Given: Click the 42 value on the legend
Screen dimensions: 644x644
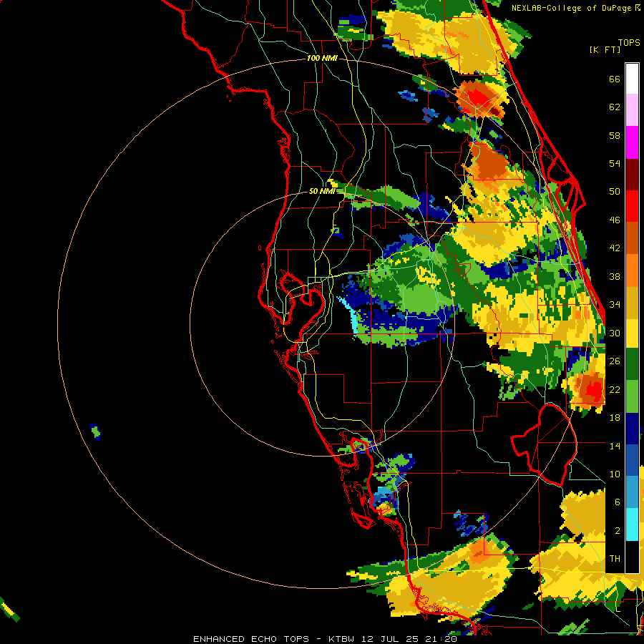Looking at the screenshot, I should 615,248.
